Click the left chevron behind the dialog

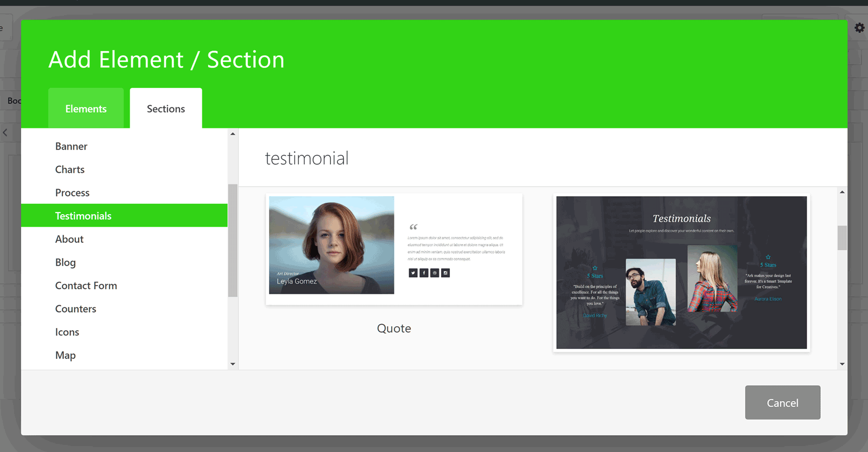tap(5, 132)
